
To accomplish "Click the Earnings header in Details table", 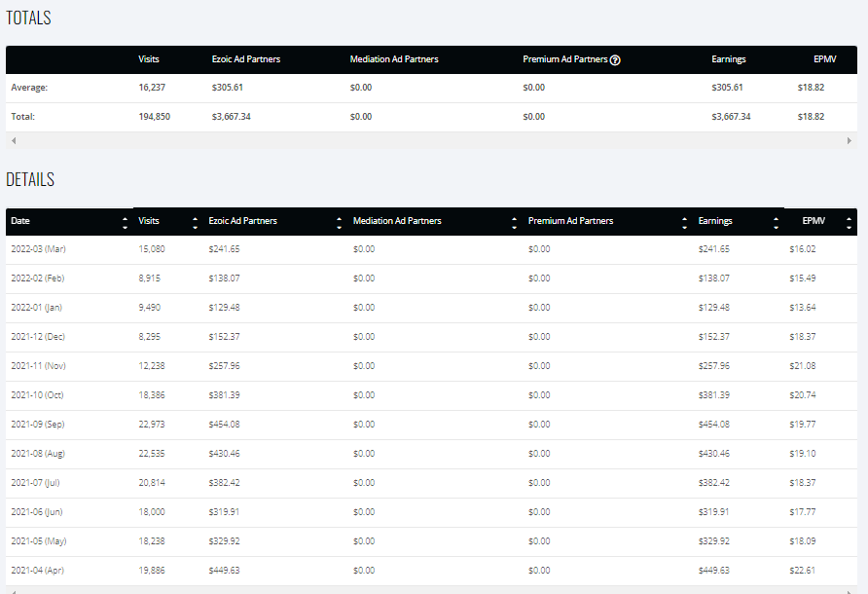I will point(715,220).
